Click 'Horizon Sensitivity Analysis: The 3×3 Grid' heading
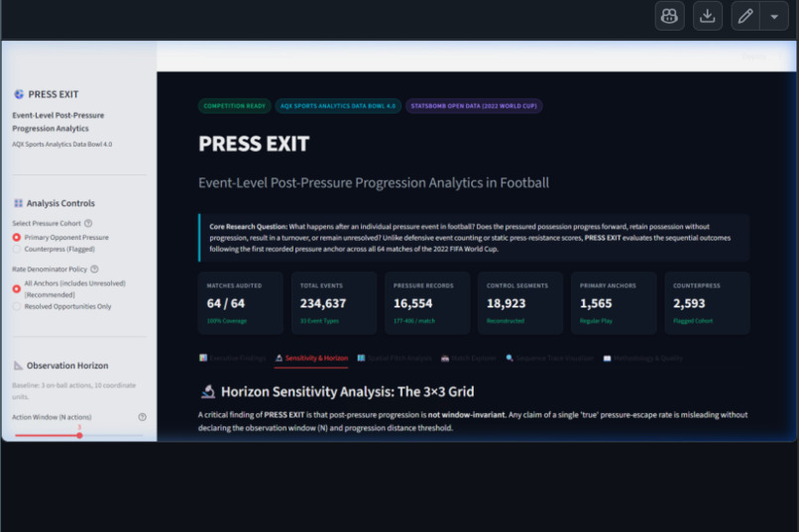Image resolution: width=799 pixels, height=532 pixels. tap(348, 391)
